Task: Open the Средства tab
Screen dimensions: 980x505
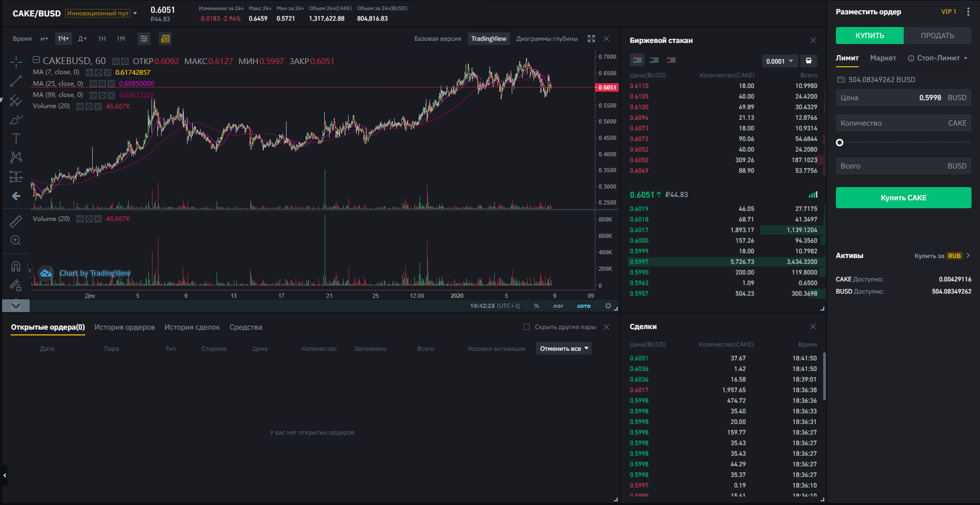Action: pyautogui.click(x=246, y=327)
